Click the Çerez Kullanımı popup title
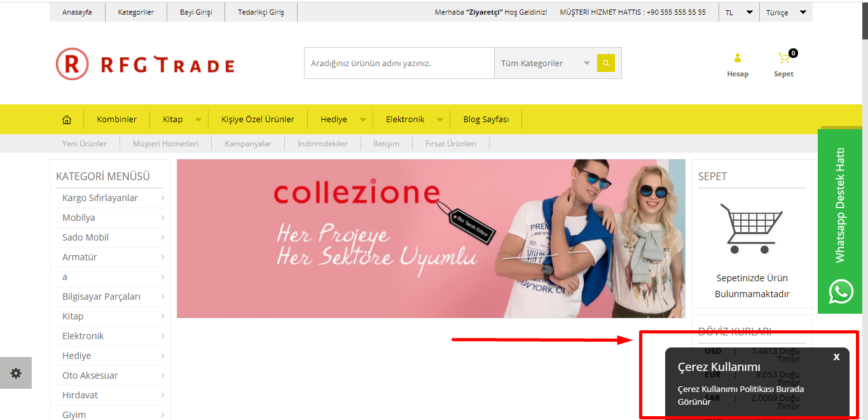Image resolution: width=868 pixels, height=420 pixels. [x=719, y=367]
